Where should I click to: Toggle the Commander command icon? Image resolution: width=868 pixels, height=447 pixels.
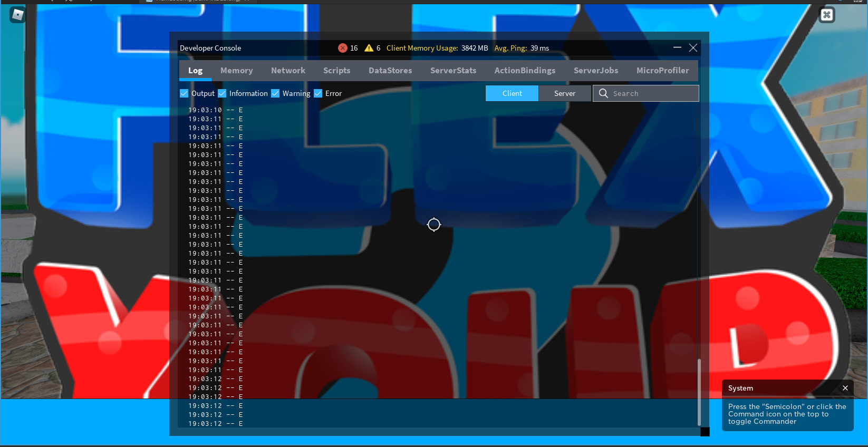click(x=827, y=15)
